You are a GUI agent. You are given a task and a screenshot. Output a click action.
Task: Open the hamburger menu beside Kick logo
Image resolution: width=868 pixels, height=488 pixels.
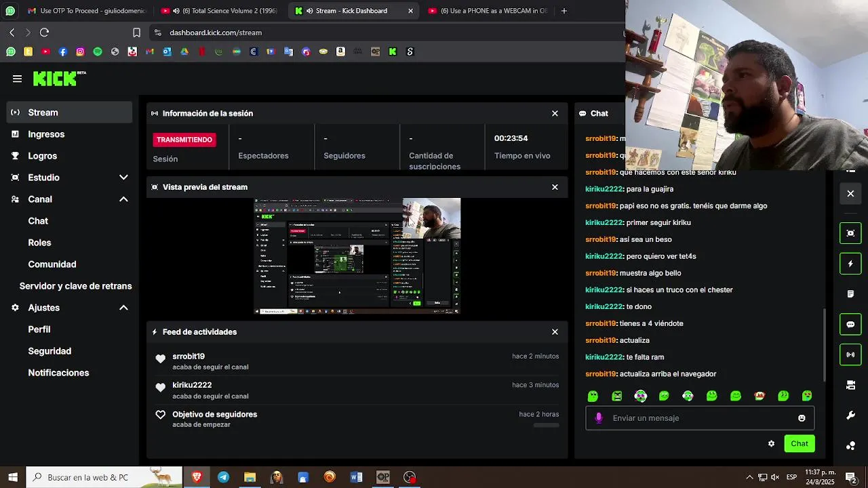point(18,79)
